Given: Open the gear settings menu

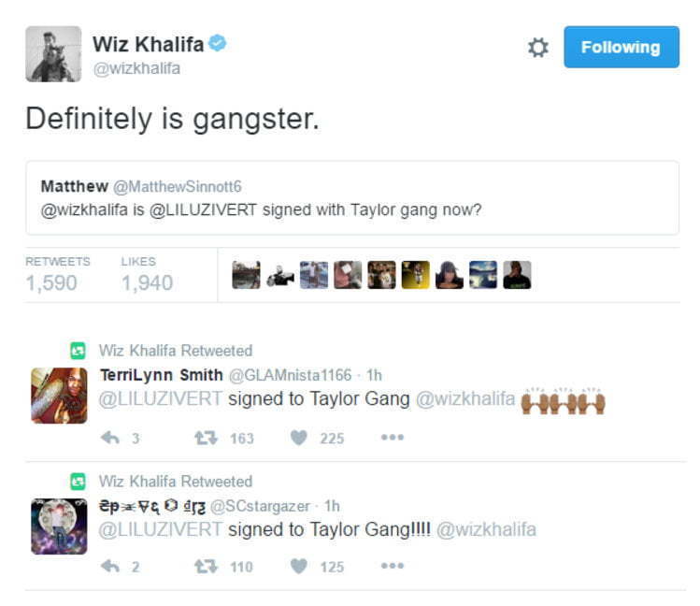Looking at the screenshot, I should pyautogui.click(x=538, y=48).
